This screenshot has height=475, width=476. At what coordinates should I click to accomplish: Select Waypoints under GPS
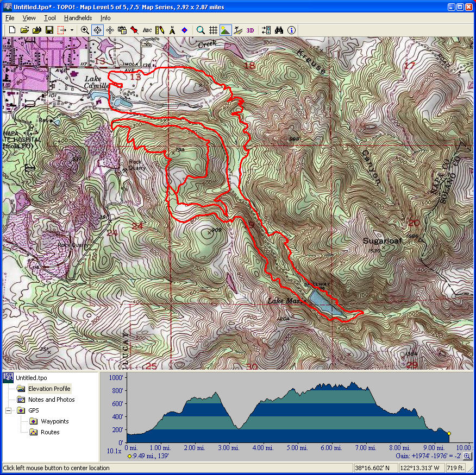pyautogui.click(x=54, y=421)
